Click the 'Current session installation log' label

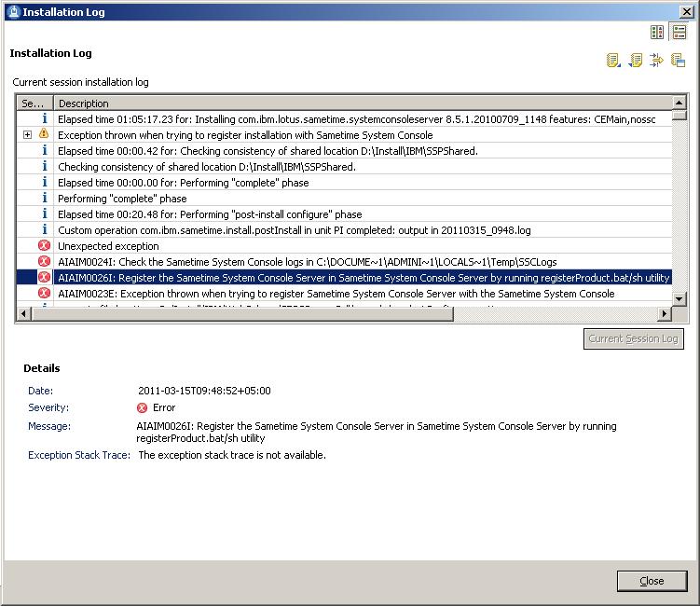80,82
